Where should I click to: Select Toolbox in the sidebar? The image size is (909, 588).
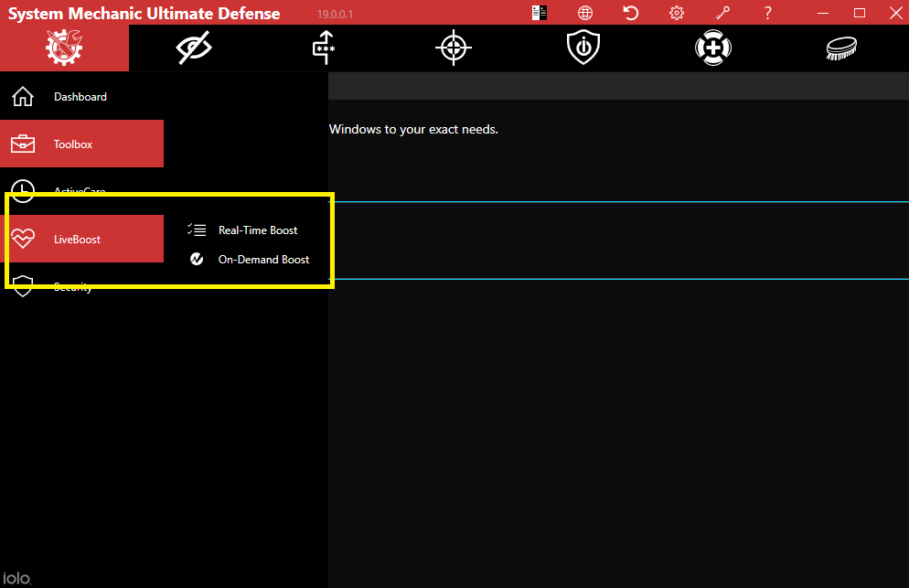(81, 144)
